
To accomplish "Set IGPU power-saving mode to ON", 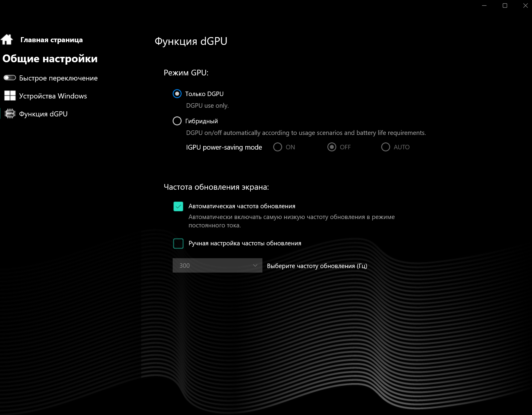I will pos(278,147).
